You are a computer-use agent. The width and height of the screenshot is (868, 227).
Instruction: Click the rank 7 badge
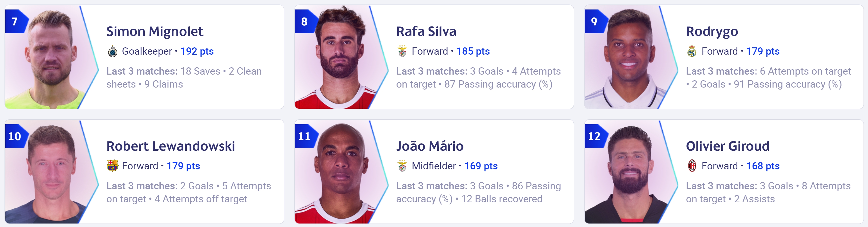[x=15, y=21]
